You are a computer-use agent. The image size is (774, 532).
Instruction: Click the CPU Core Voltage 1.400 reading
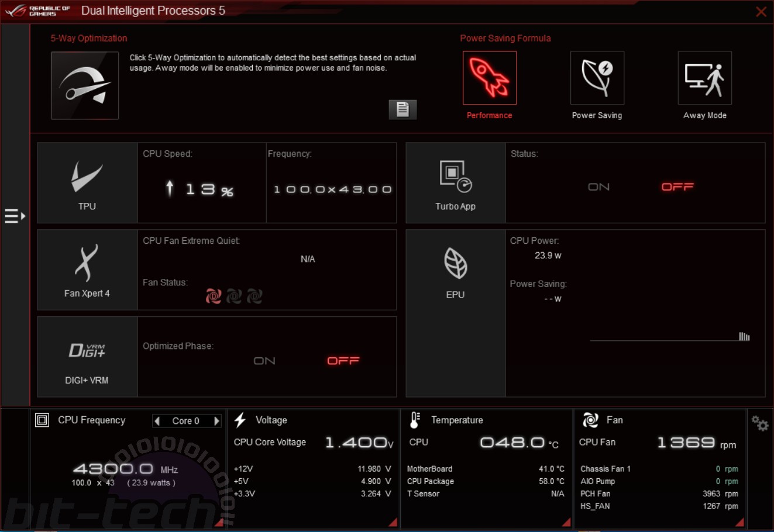click(359, 443)
